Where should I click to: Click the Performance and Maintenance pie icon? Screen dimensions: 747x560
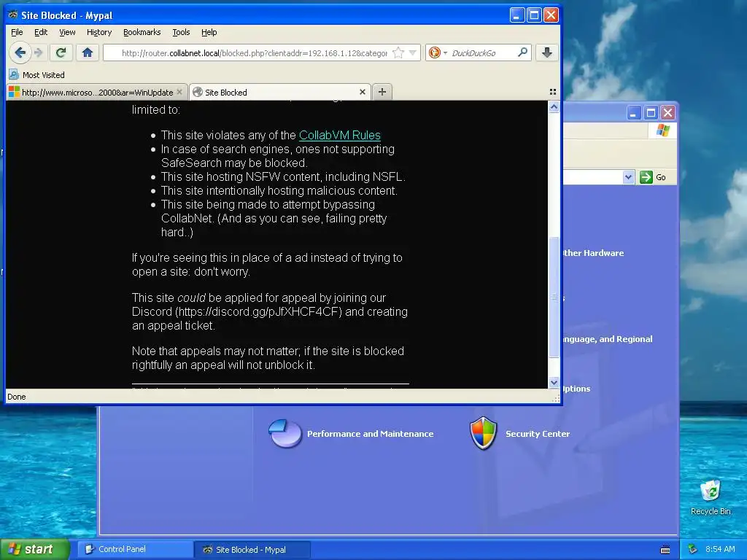(x=285, y=433)
